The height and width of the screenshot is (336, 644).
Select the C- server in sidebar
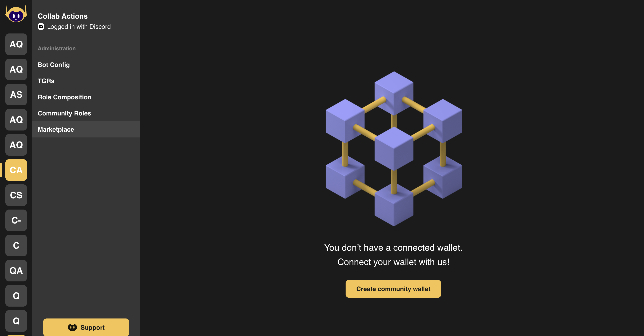click(16, 220)
